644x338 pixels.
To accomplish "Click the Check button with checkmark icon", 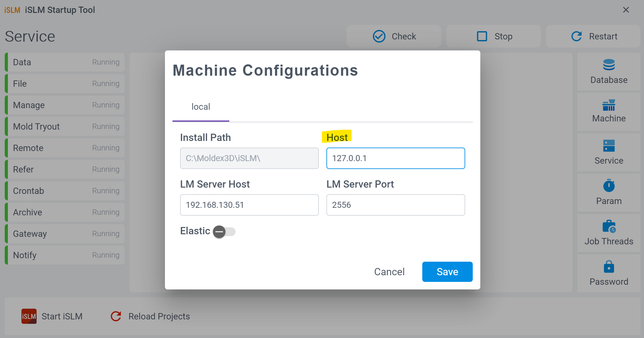I will (394, 36).
